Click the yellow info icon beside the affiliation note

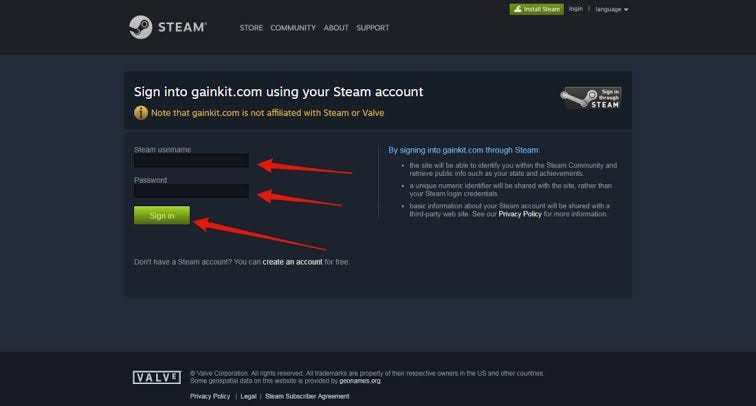click(141, 113)
